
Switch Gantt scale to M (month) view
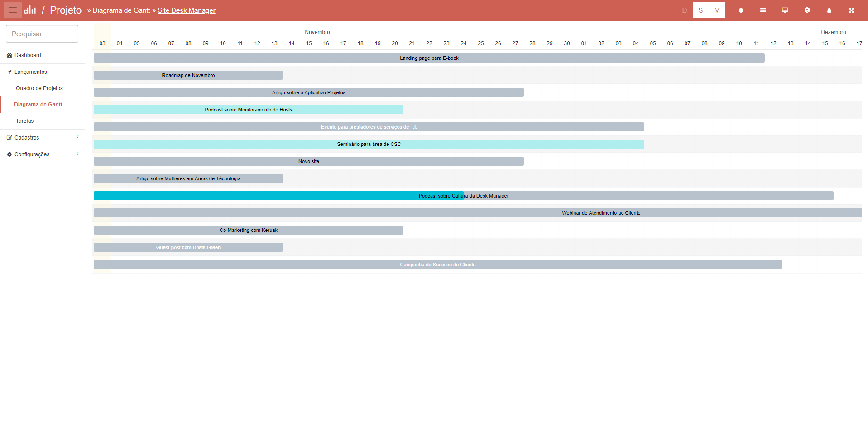pyautogui.click(x=717, y=10)
